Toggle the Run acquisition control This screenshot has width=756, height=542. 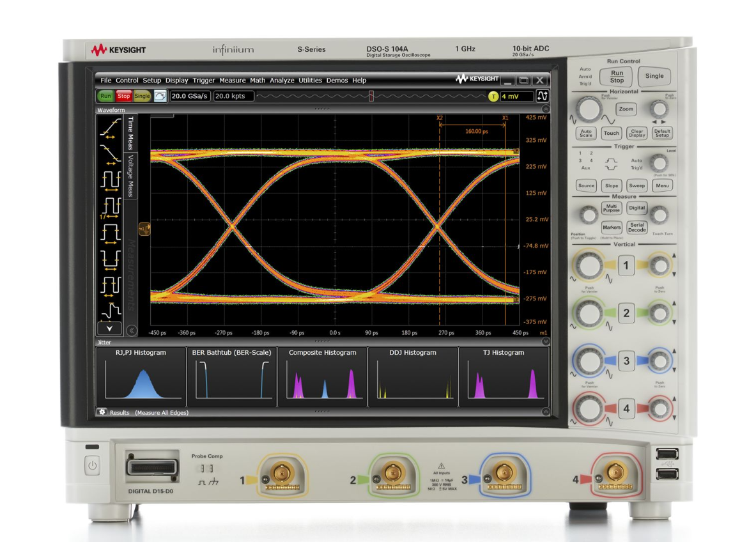click(x=107, y=96)
